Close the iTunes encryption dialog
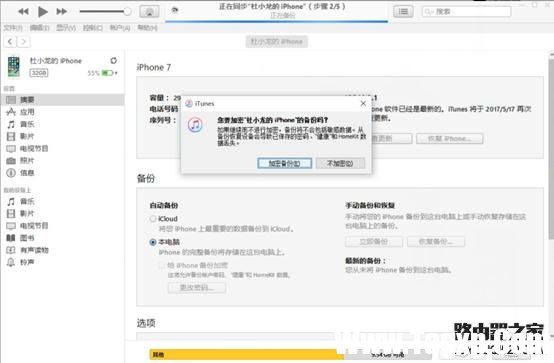The height and width of the screenshot is (363, 554). pyautogui.click(x=363, y=103)
